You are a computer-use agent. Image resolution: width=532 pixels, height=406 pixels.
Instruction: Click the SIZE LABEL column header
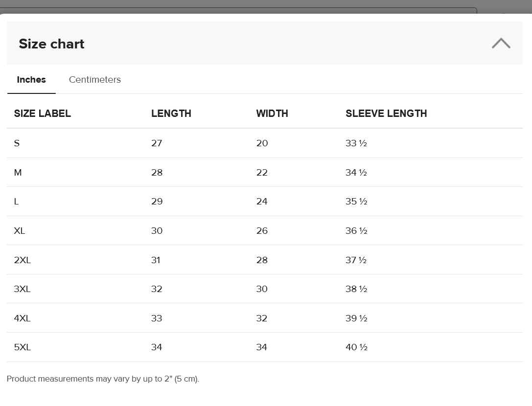pyautogui.click(x=43, y=113)
